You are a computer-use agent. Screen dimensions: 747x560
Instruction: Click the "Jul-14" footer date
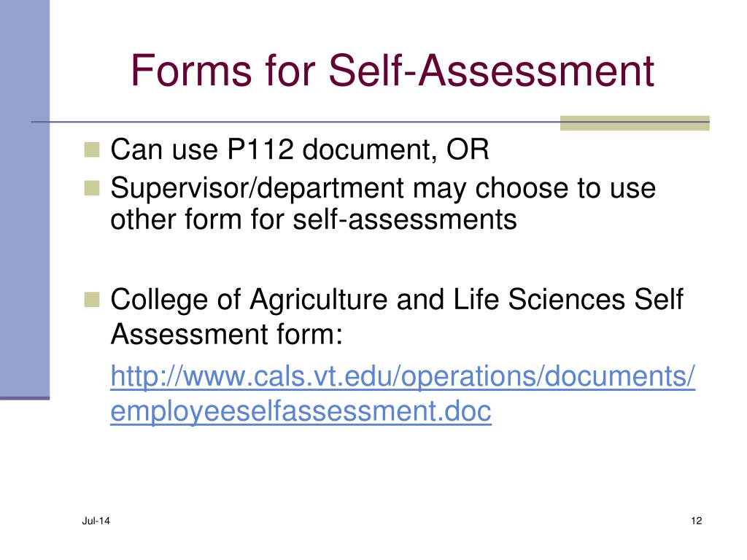pos(96,521)
